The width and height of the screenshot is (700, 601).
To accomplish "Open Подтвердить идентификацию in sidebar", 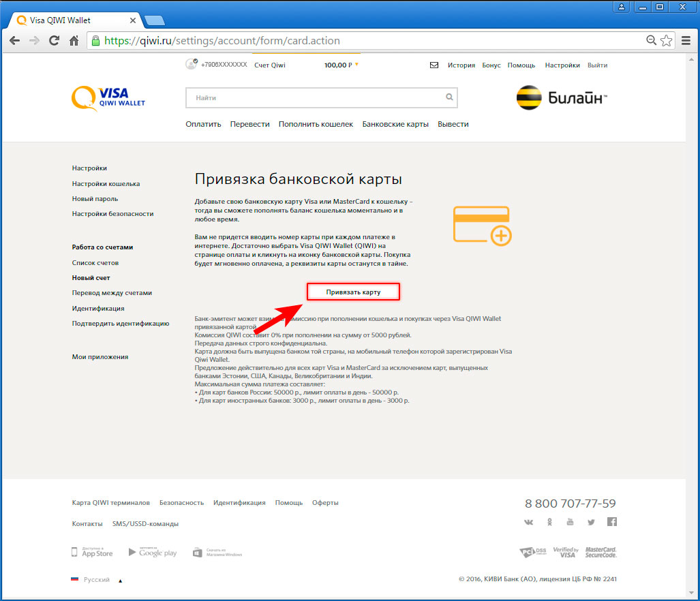I will point(121,324).
